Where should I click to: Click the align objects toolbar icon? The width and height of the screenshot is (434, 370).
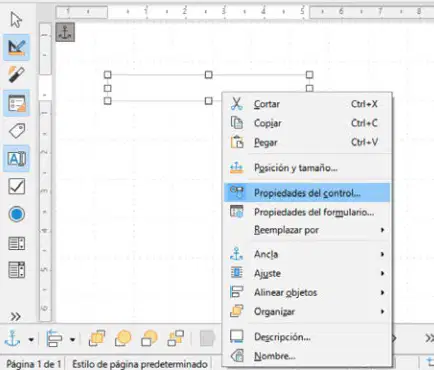(x=54, y=338)
